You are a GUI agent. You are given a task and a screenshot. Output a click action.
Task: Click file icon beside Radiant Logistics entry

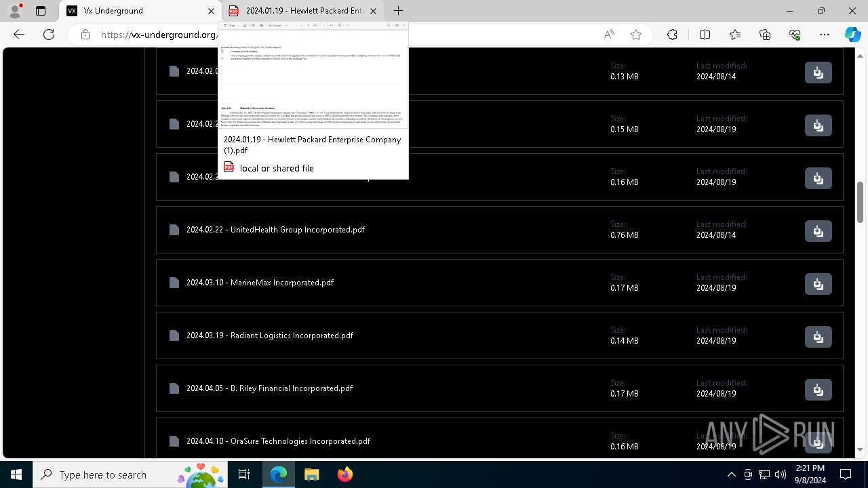174,335
